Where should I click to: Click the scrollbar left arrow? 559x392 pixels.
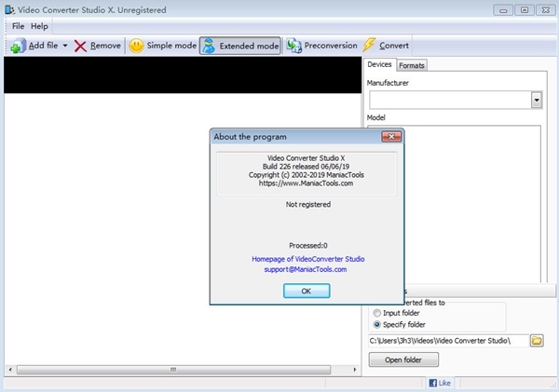point(10,370)
